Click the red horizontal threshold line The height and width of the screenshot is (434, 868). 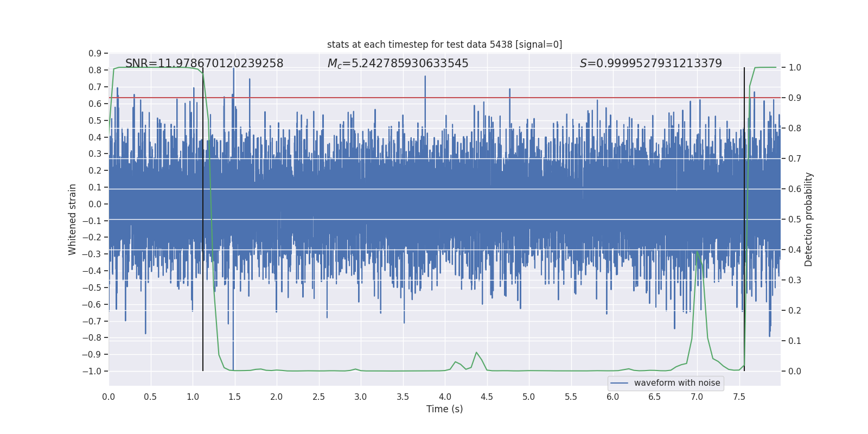tap(444, 98)
